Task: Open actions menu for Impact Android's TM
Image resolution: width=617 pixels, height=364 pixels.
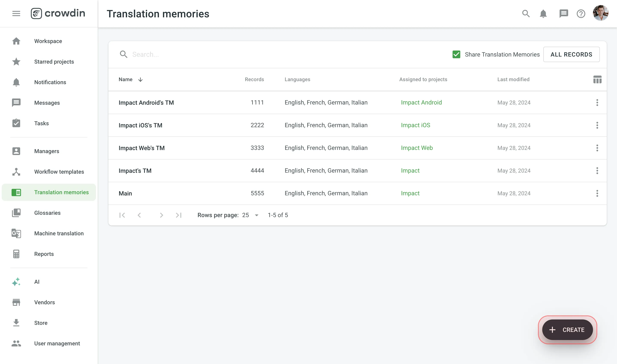Action: pyautogui.click(x=597, y=103)
